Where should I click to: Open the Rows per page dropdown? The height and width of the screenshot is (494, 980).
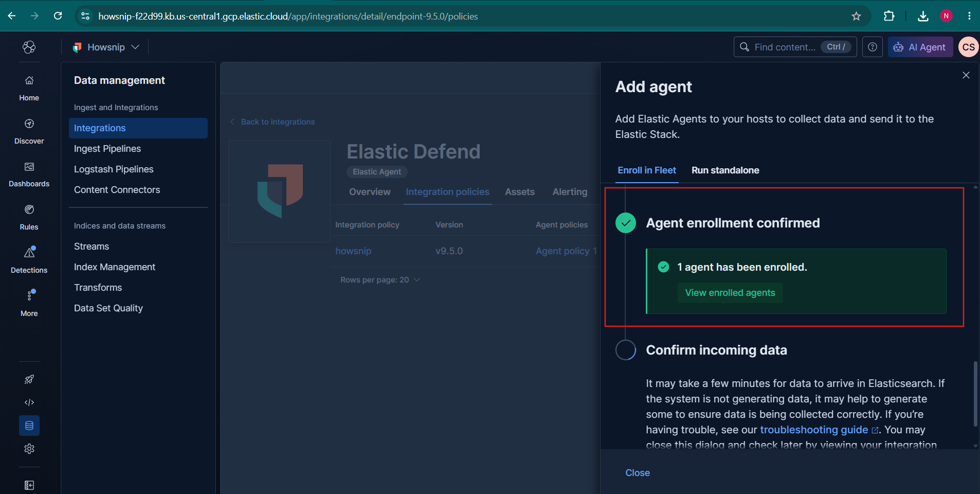click(x=380, y=280)
